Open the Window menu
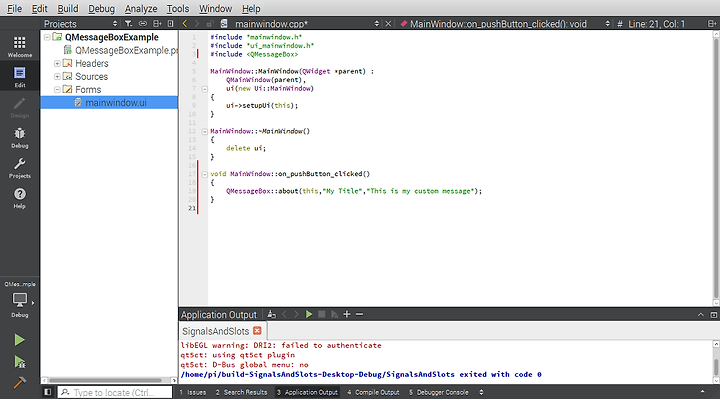 point(215,8)
